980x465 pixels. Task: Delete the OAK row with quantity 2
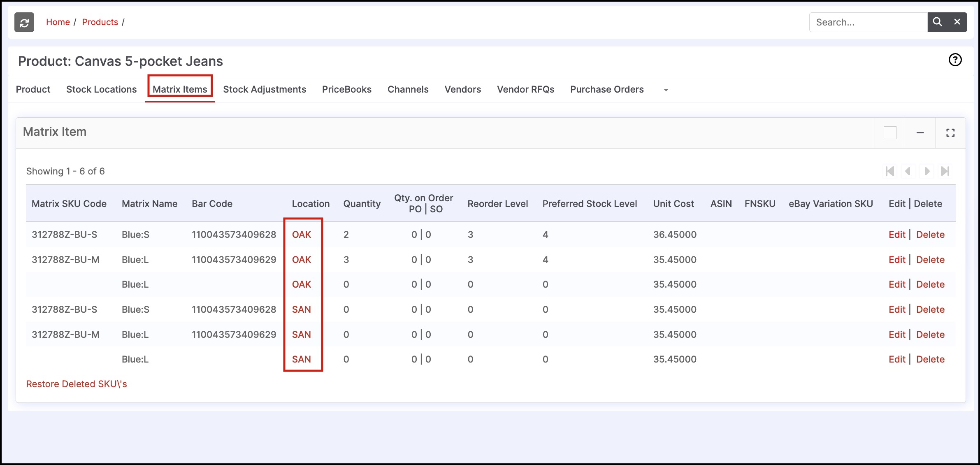click(930, 235)
